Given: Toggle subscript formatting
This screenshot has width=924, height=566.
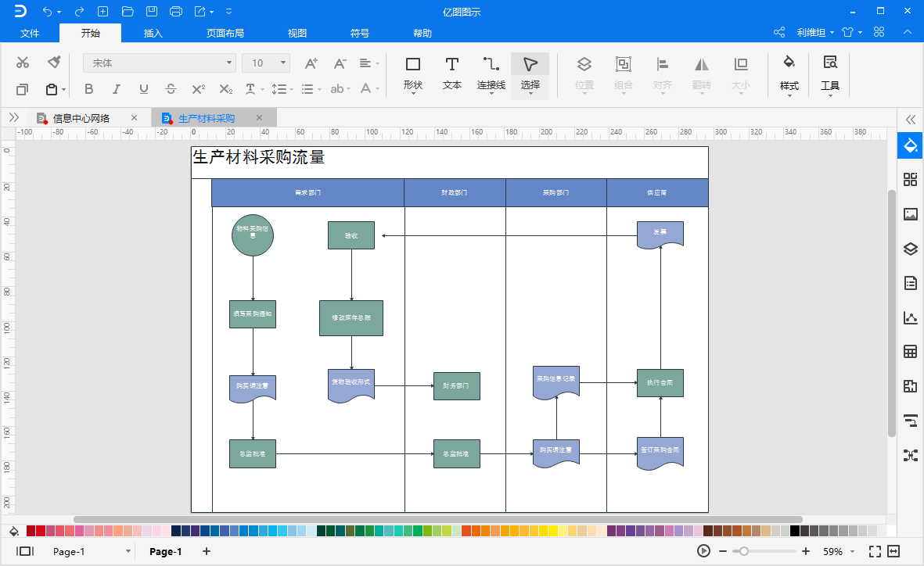Looking at the screenshot, I should pos(225,89).
